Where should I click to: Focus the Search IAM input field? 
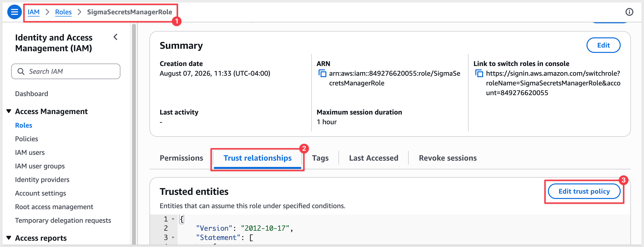pos(66,72)
